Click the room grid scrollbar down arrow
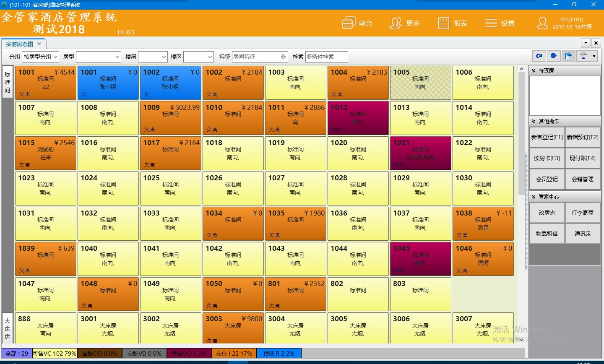Viewport: 604px width, 364px height. tap(522, 340)
